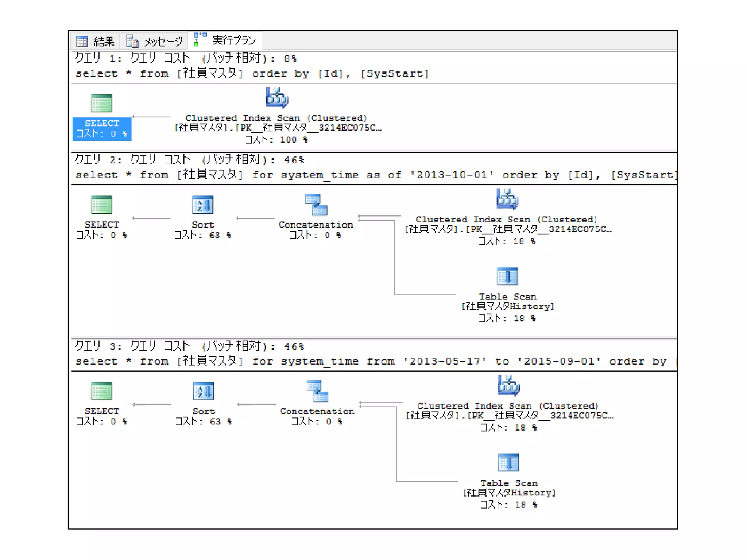Click Query 2 Table Scan icon

(x=507, y=276)
